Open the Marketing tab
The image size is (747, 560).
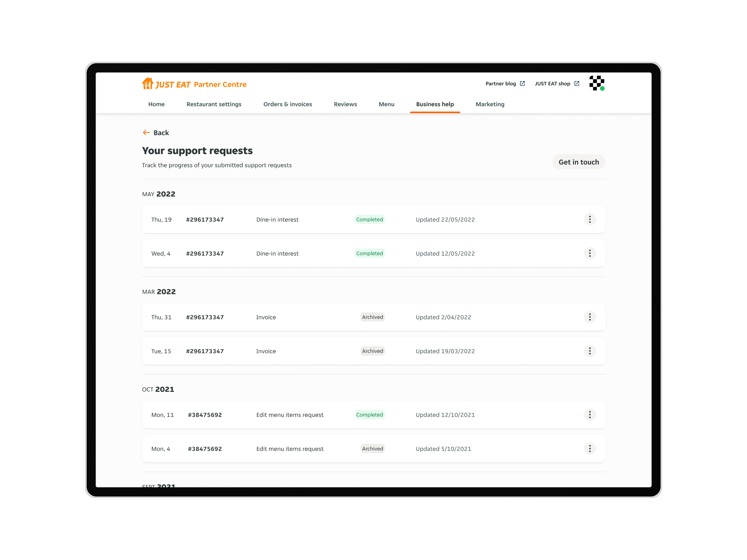490,104
